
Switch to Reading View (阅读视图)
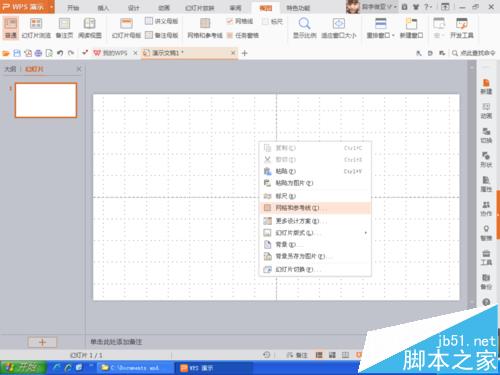[90, 28]
